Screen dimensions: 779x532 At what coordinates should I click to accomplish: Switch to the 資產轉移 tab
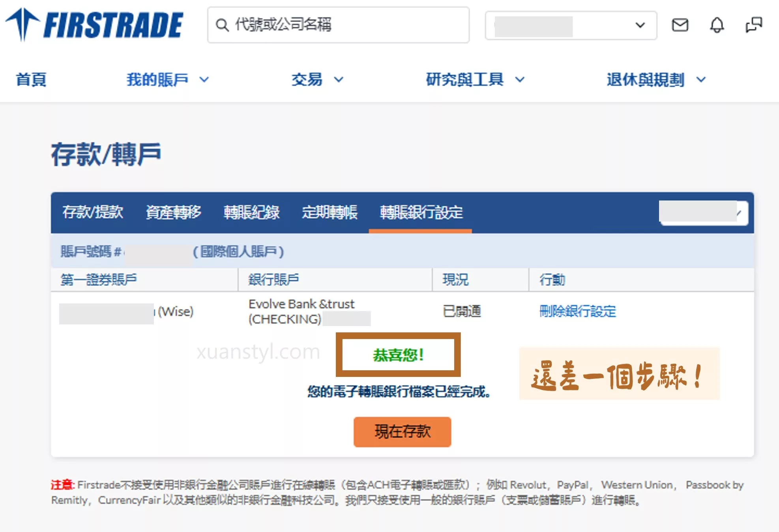173,212
